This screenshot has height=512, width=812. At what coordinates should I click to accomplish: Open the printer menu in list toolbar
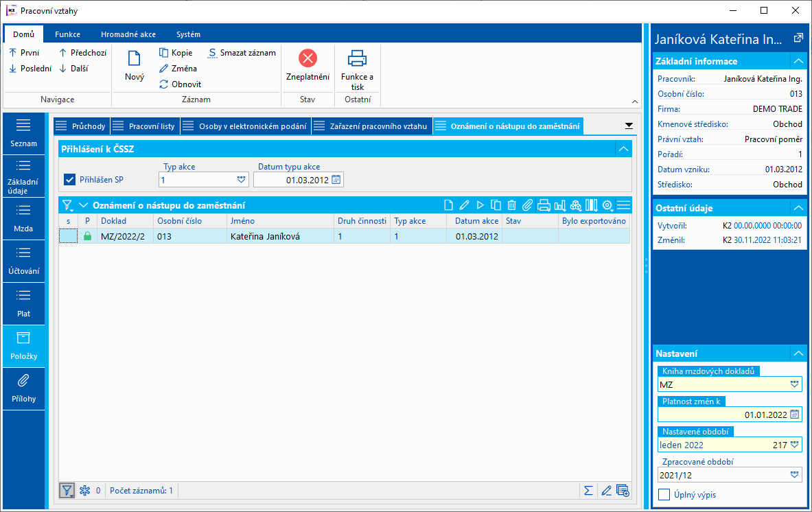pos(544,205)
